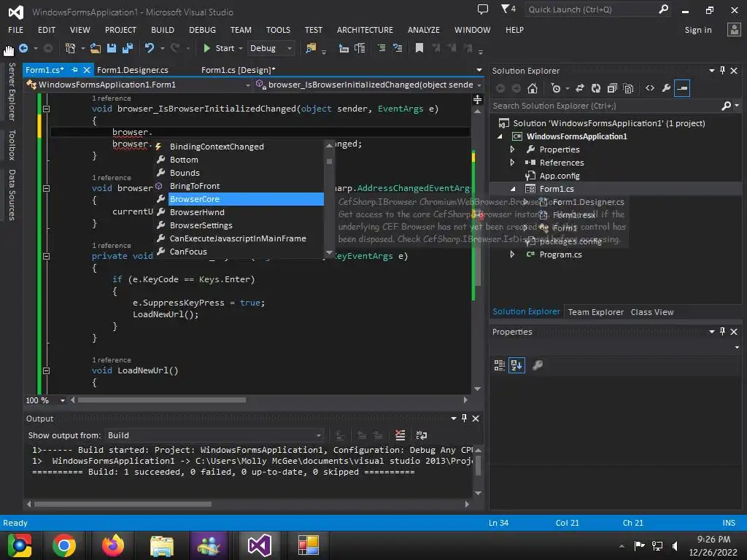Viewport: 747px width, 560px height.
Task: Click the Solution Explorer search magnifier icon
Action: [726, 106]
